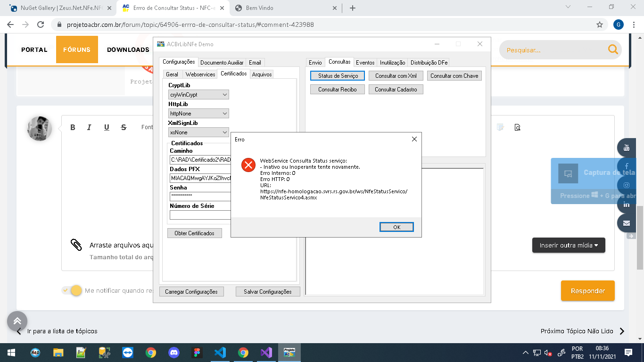Viewport: 644px width, 362px height.
Task: Expand the HttpLib combo box
Action: pyautogui.click(x=198, y=114)
